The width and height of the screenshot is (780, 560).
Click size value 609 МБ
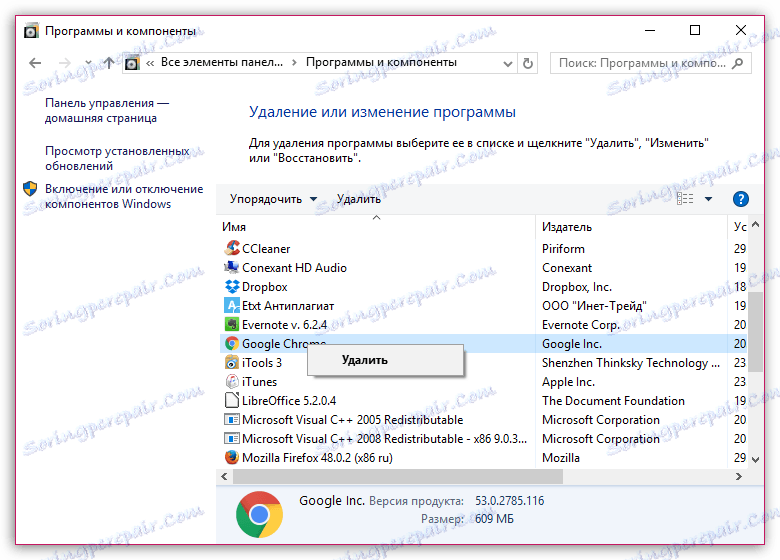494,519
